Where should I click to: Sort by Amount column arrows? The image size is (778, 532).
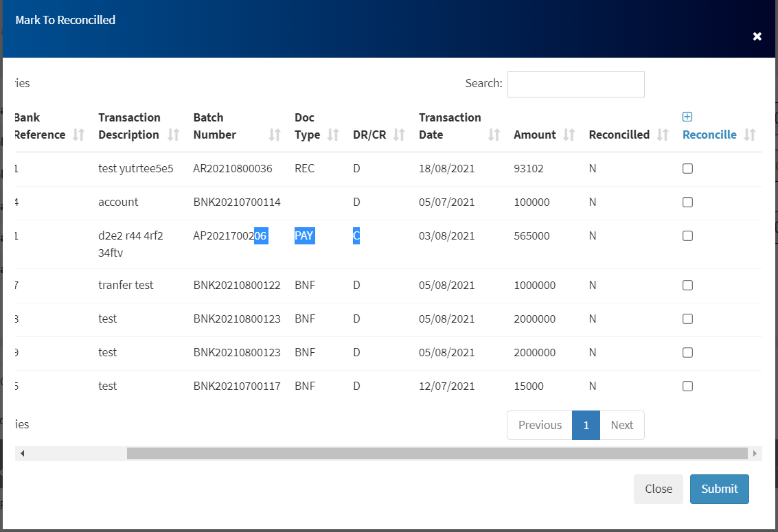coord(569,135)
